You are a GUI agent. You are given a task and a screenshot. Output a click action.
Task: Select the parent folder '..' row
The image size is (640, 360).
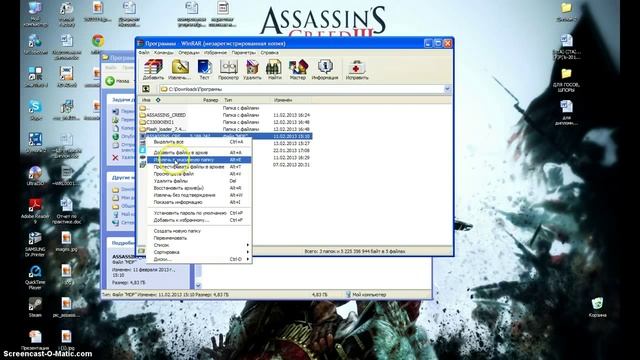click(224, 108)
